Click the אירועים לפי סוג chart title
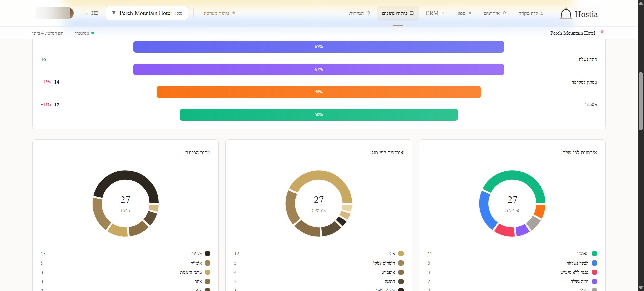The height and width of the screenshot is (291, 644). pyautogui.click(x=387, y=153)
